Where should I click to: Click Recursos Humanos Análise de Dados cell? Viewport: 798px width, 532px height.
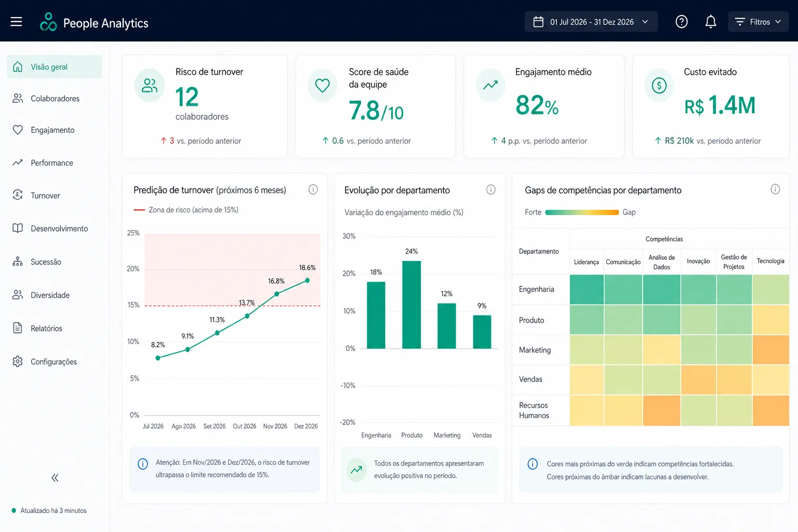coord(661,410)
